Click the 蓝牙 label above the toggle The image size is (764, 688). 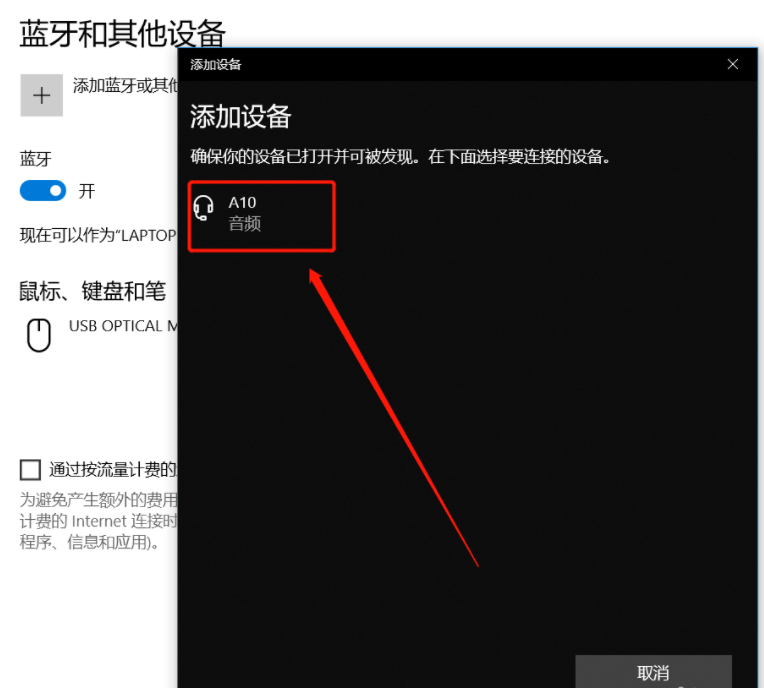coord(36,159)
